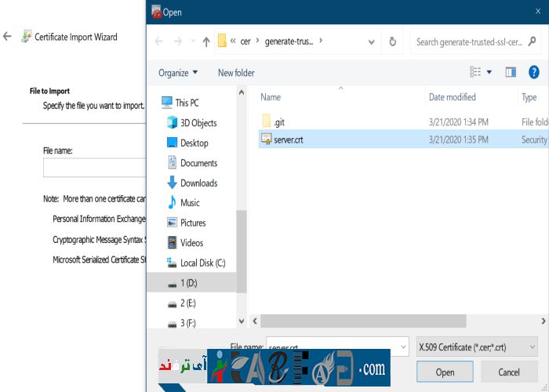Image resolution: width=549 pixels, height=392 pixels.
Task: Toggle the preview pane icon
Action: tap(511, 72)
